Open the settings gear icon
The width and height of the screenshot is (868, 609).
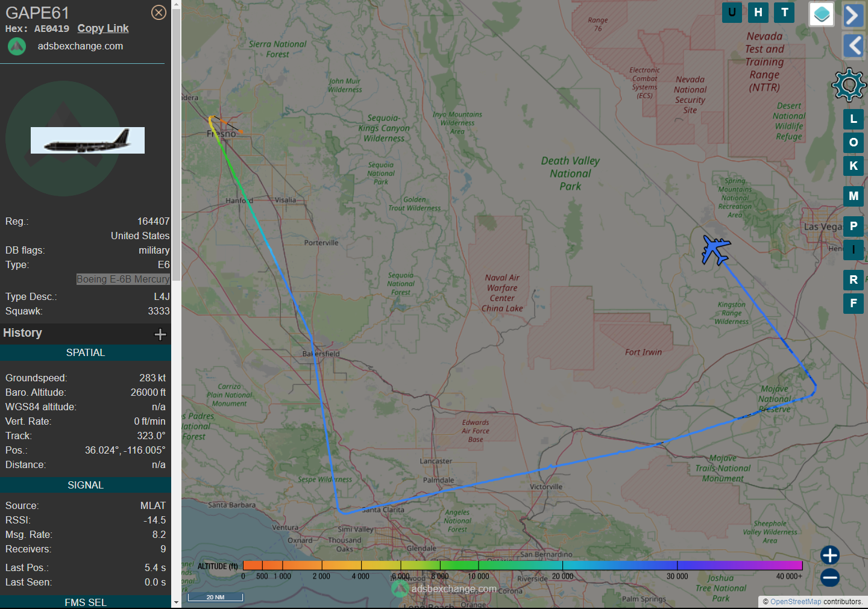[x=849, y=85]
